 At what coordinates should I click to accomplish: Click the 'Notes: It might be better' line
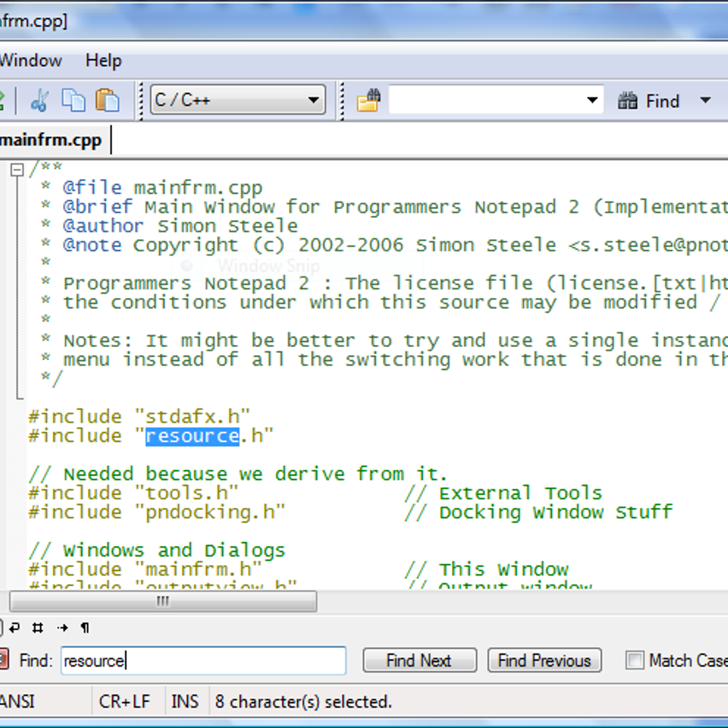(x=394, y=340)
